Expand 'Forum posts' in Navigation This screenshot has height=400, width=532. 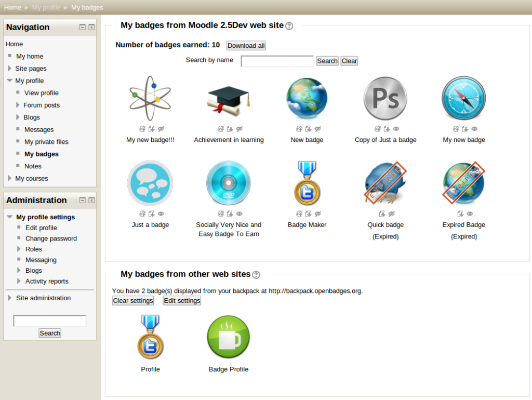point(18,105)
